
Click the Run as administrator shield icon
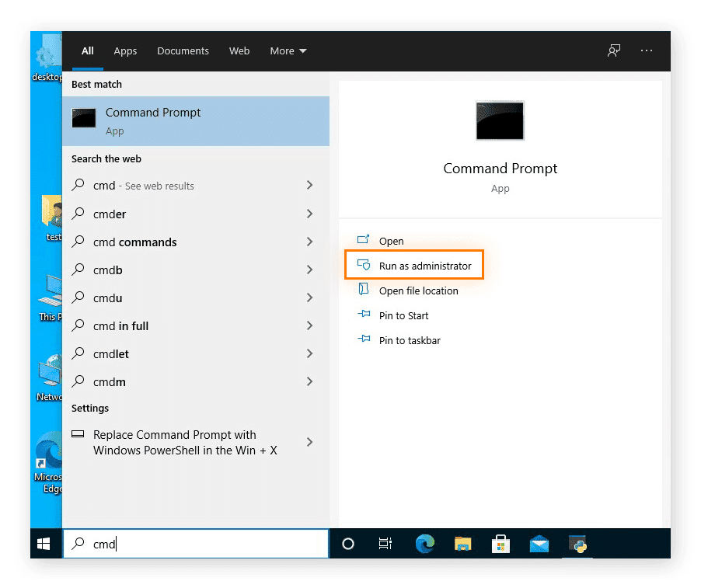[x=364, y=265]
